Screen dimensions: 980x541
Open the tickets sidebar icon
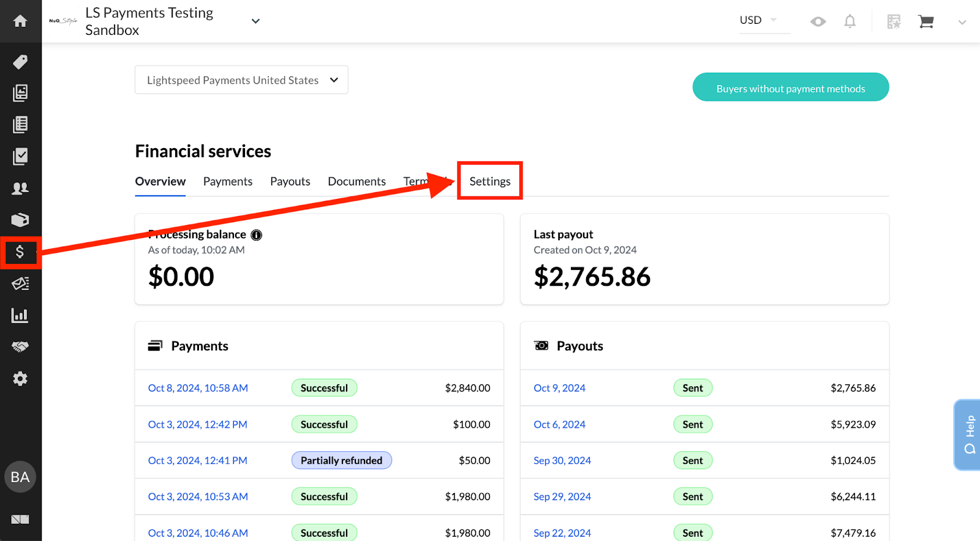(20, 283)
